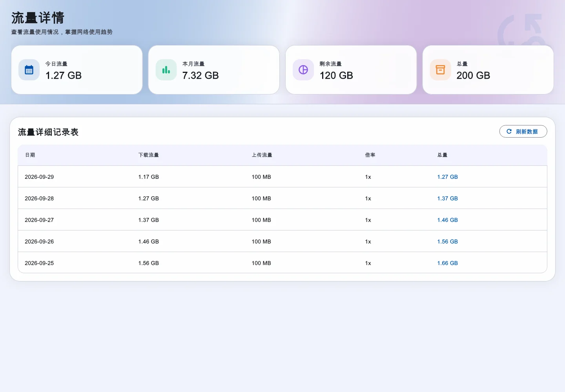Screen dimensions: 565x392
Task: Click the orange archive box icon
Action: (x=441, y=70)
